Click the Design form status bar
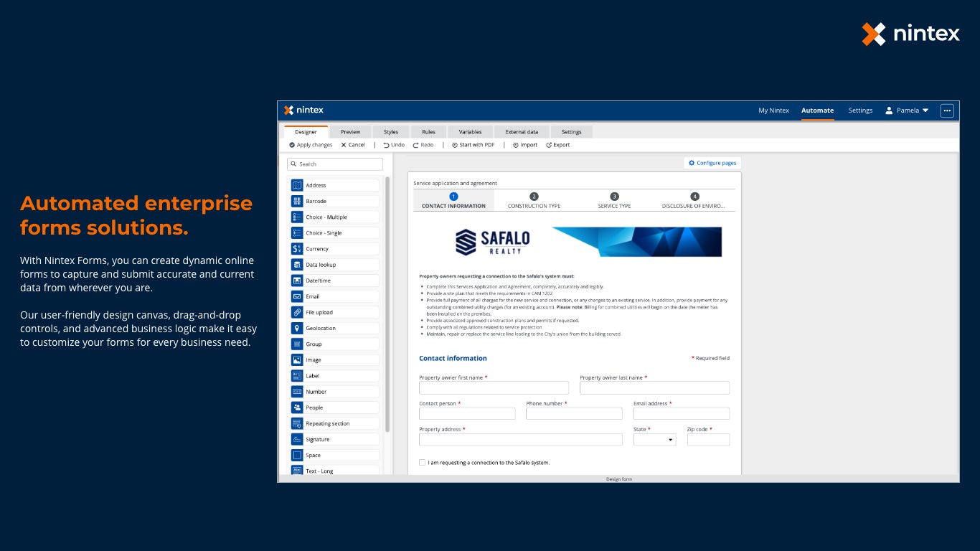Image resolution: width=980 pixels, height=551 pixels. pyautogui.click(x=618, y=479)
